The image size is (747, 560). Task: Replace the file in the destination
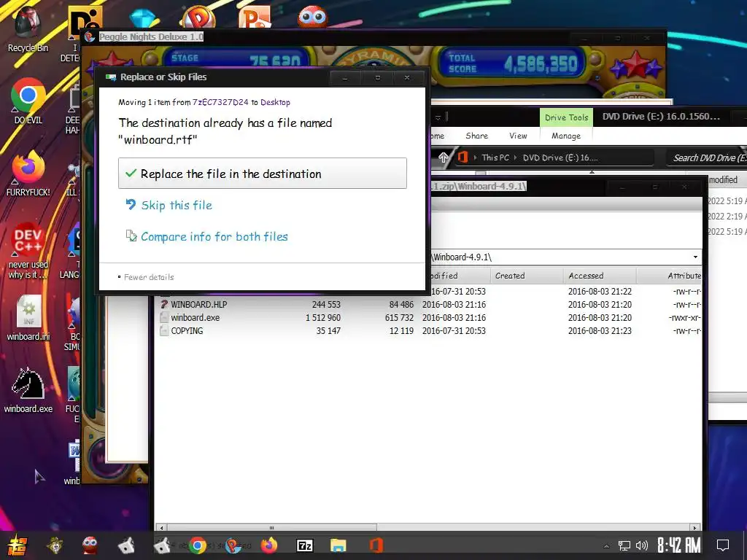tap(263, 174)
